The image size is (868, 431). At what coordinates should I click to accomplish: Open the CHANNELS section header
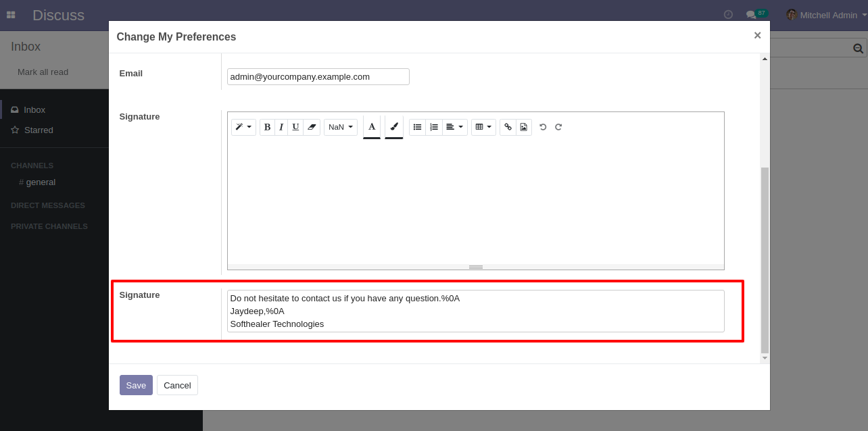coord(32,166)
